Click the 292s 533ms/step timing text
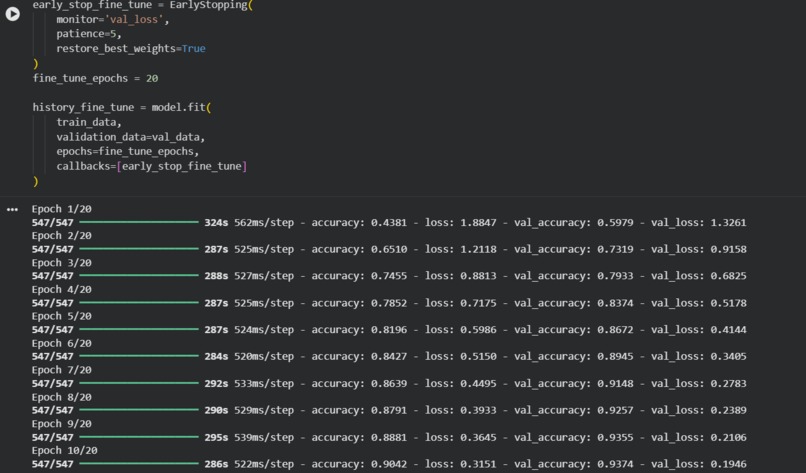 249,384
